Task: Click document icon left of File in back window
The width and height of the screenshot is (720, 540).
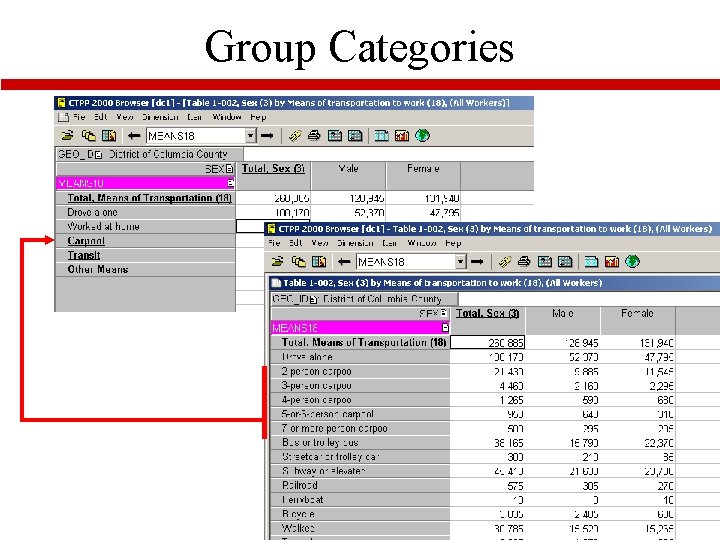Action: pos(63,117)
